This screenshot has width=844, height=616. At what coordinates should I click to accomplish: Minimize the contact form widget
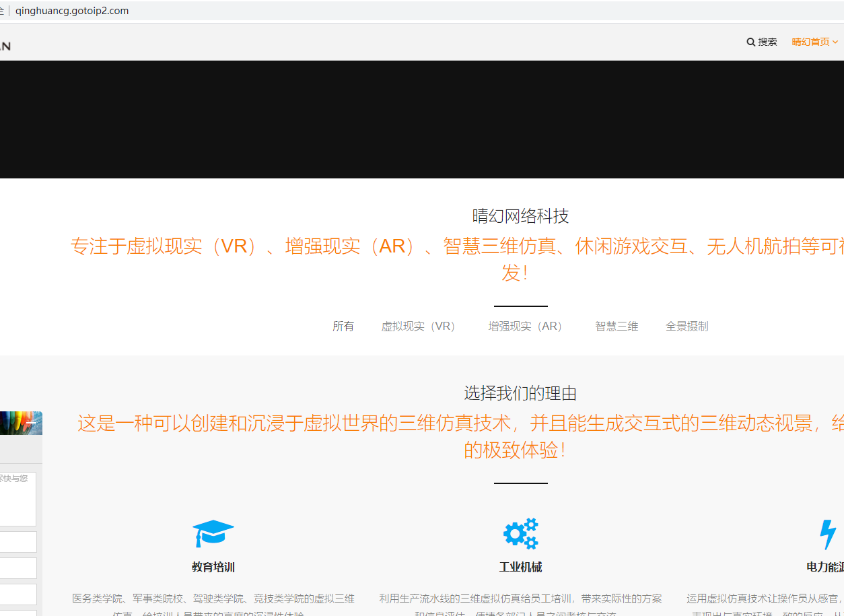coord(32,423)
